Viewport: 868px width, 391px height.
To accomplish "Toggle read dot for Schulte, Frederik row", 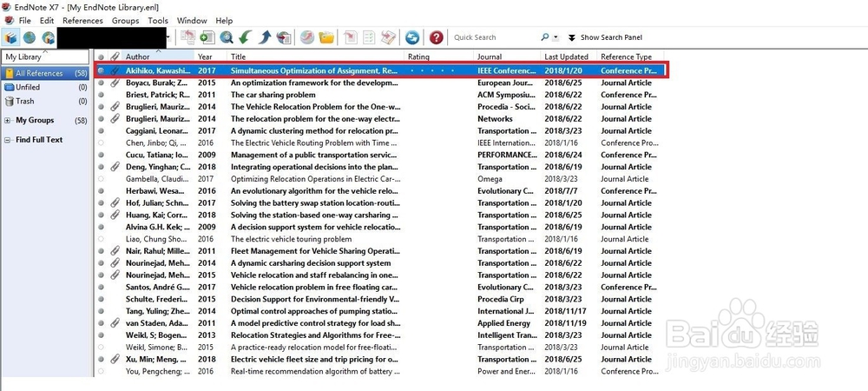I will coord(101,299).
